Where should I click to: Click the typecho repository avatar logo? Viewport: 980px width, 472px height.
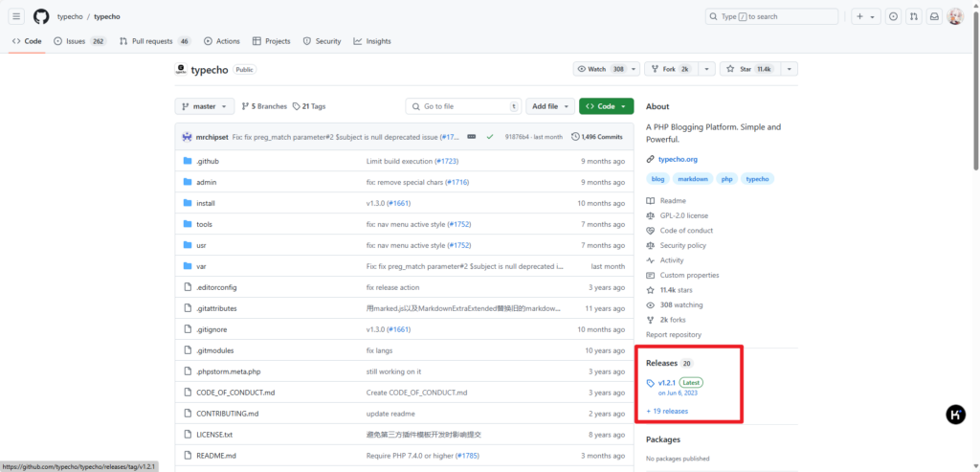181,69
